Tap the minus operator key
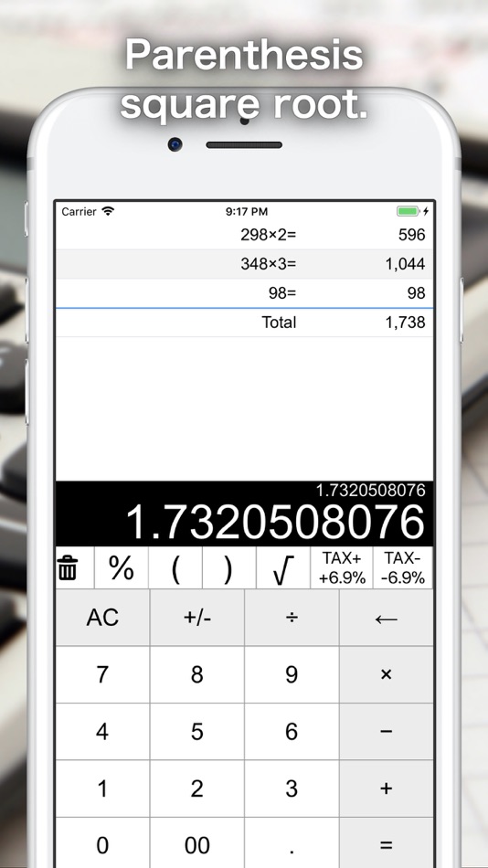 (387, 732)
